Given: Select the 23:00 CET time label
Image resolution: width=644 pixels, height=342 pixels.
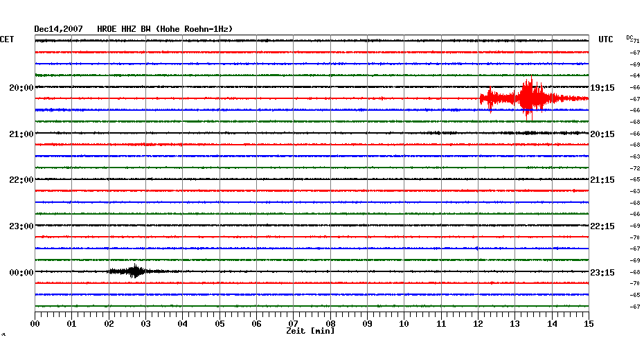Looking at the screenshot, I should [x=21, y=226].
